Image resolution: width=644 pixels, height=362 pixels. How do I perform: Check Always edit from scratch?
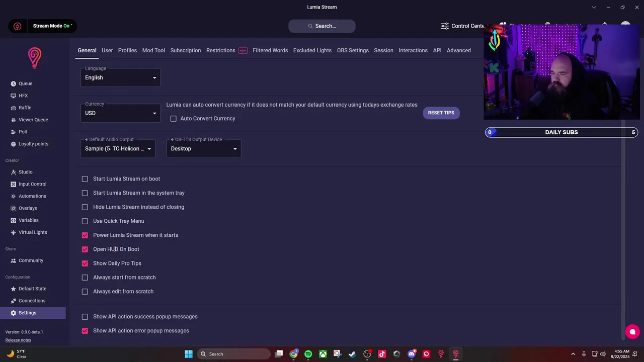coord(85,292)
